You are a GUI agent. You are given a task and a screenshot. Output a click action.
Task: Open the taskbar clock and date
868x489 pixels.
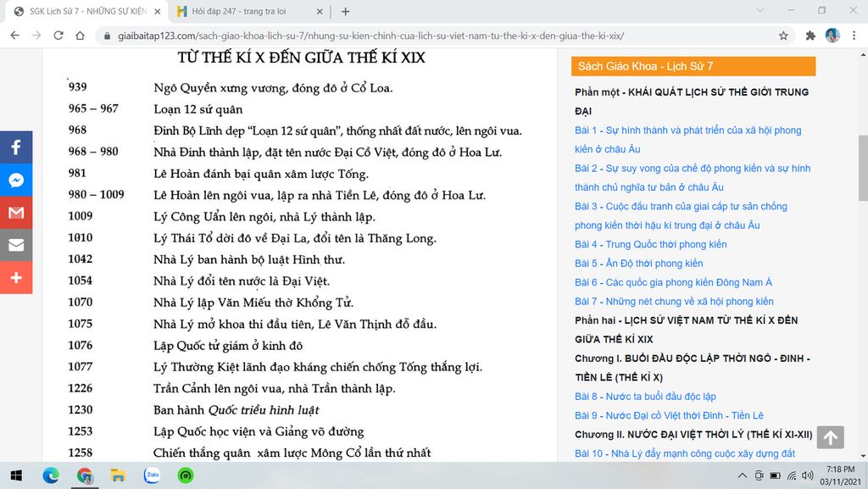point(840,475)
